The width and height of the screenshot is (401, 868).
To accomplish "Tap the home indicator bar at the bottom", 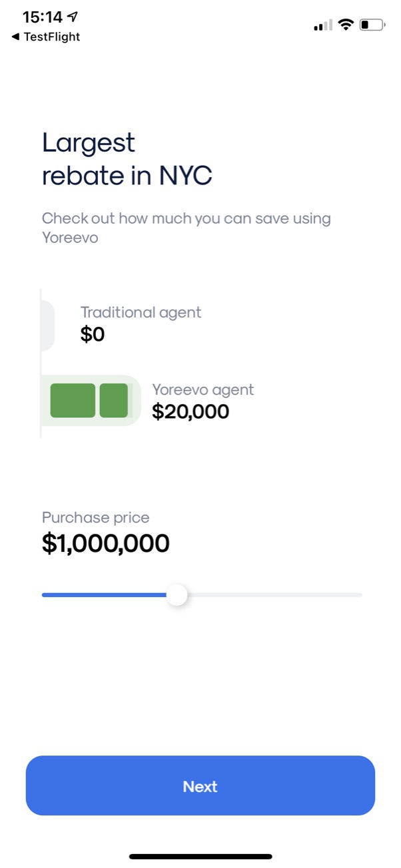I will pyautogui.click(x=200, y=856).
